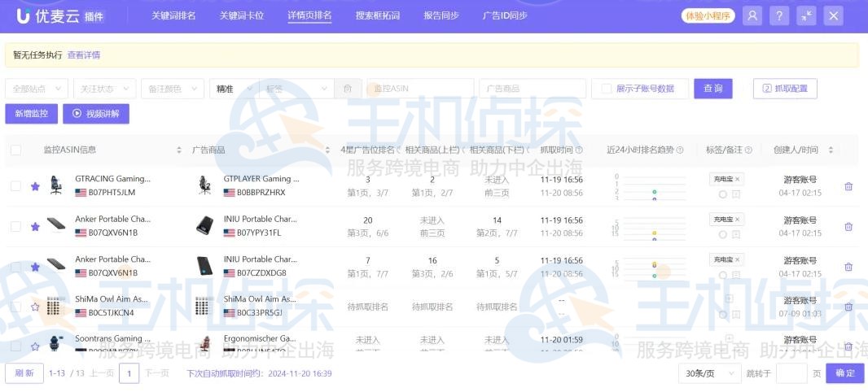Screen dimensions: 868x392
Task: Delete the GTRACING Gaming monitor row
Action: tap(848, 186)
